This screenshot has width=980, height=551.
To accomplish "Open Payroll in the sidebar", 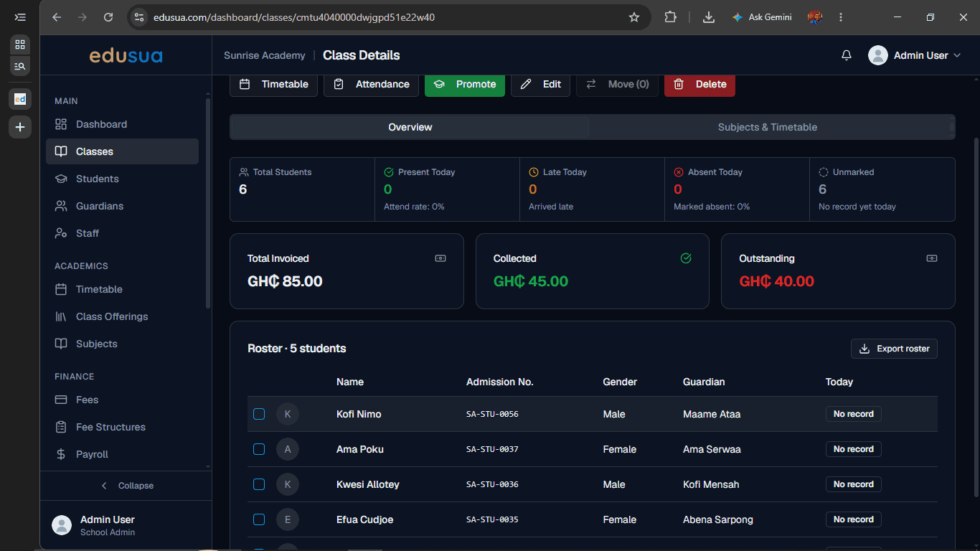I will click(x=122, y=454).
